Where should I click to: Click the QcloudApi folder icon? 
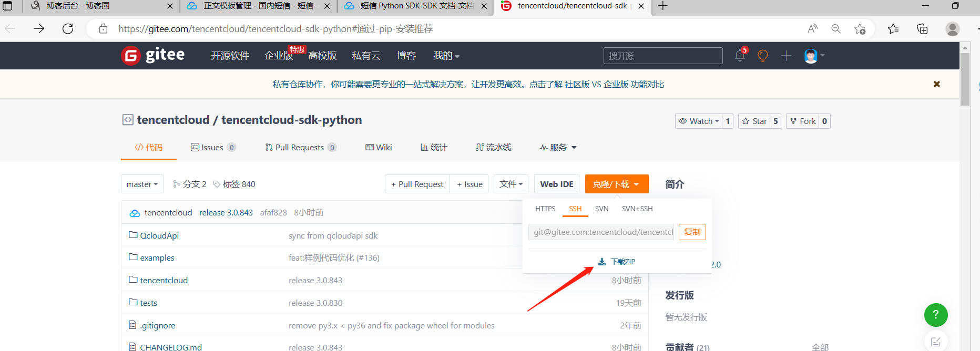[133, 235]
